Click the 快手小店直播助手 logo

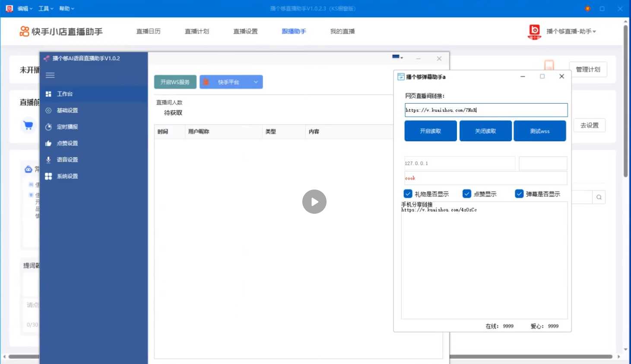(61, 32)
